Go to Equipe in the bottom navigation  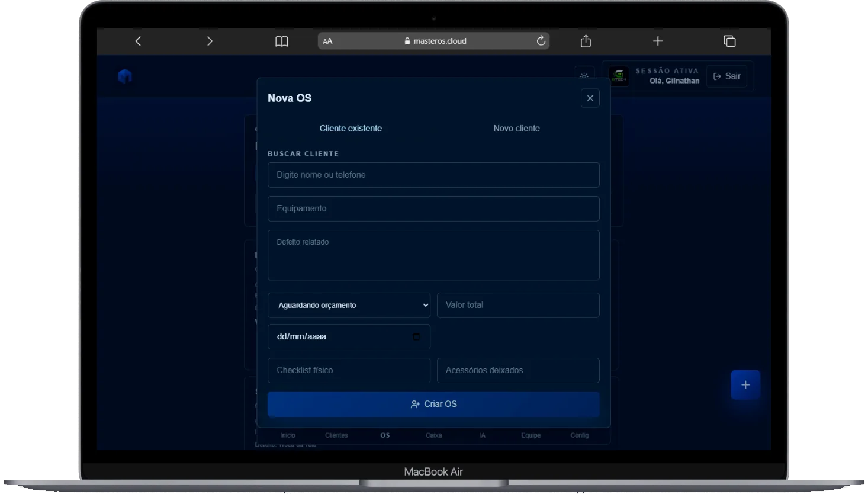pos(531,435)
